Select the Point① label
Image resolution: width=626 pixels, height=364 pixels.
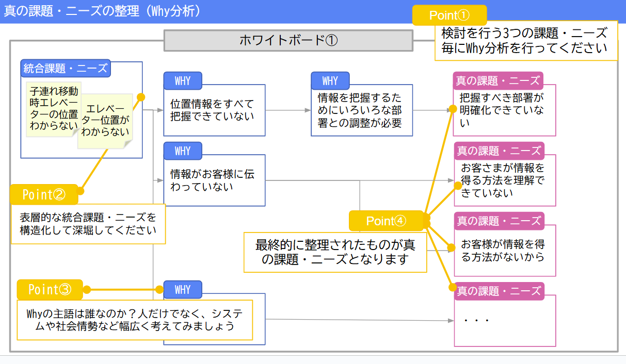click(x=449, y=15)
